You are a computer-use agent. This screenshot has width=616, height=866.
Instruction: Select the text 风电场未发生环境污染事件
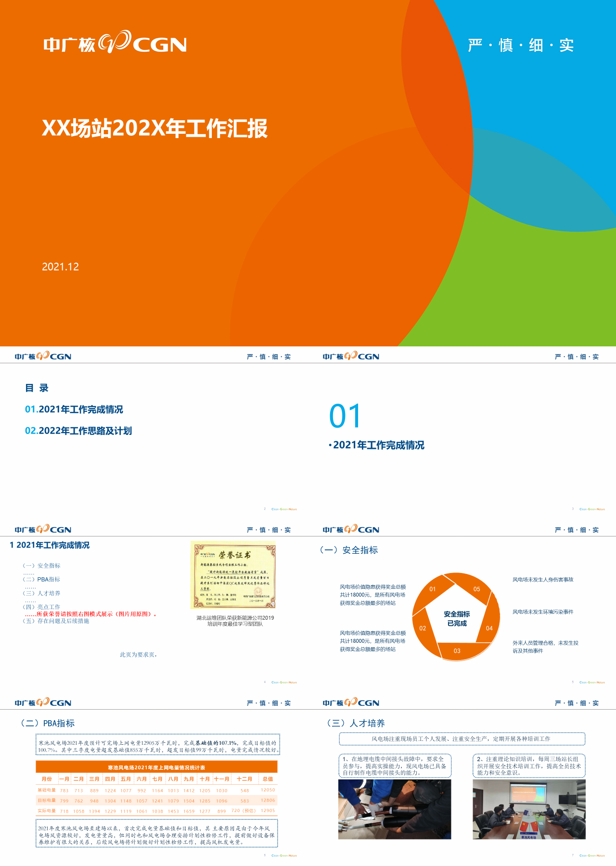point(543,612)
